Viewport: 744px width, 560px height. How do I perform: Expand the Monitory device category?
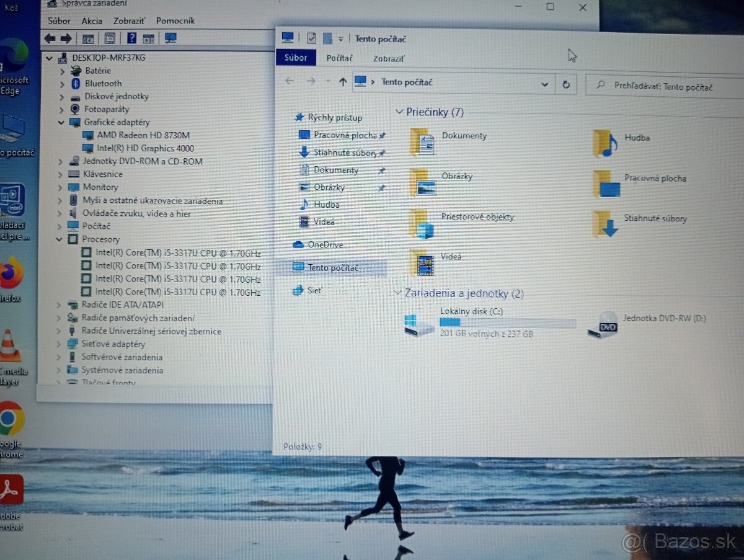[61, 187]
